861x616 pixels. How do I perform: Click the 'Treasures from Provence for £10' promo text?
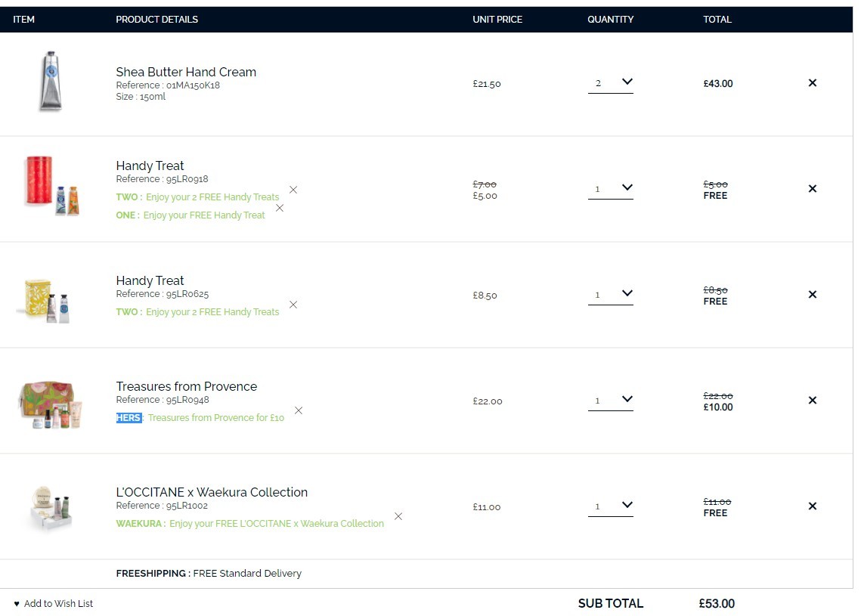click(216, 418)
